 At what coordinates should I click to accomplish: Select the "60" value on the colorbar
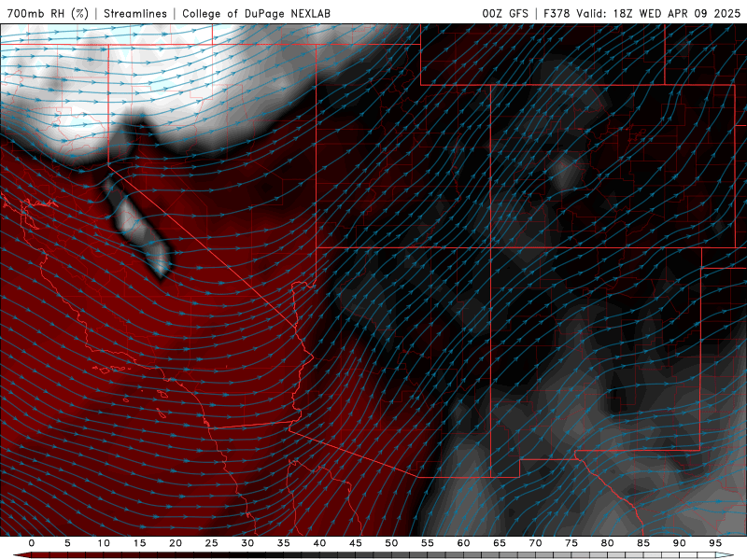pyautogui.click(x=463, y=543)
